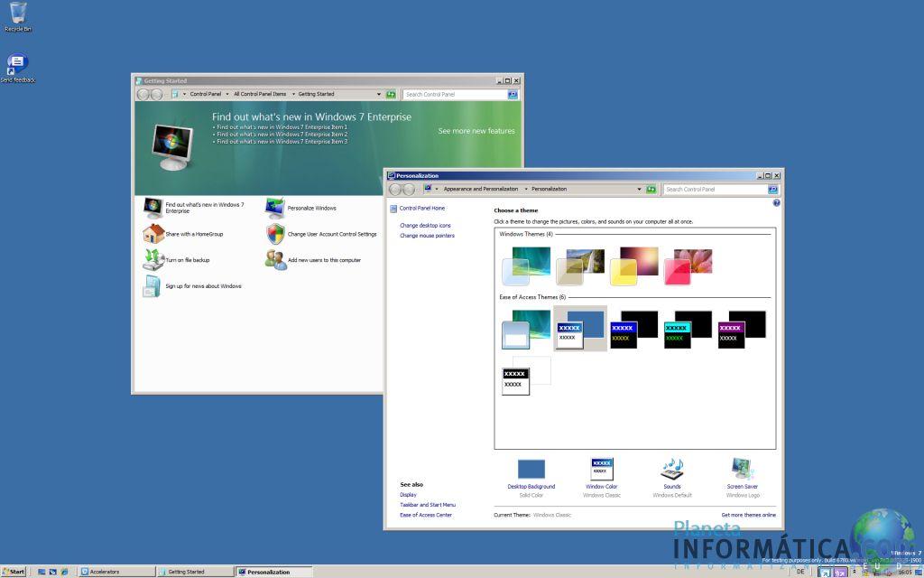
Task: Focus the Search Control Panel box in Getting Started
Action: (x=455, y=94)
